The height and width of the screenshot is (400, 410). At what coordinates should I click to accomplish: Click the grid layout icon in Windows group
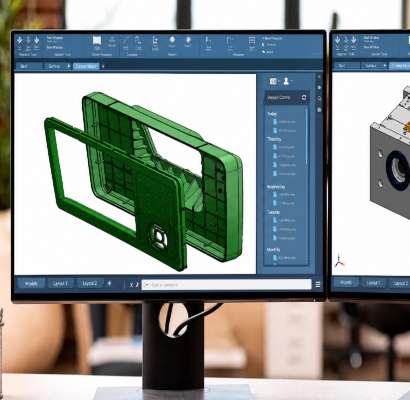pyautogui.click(x=252, y=41)
